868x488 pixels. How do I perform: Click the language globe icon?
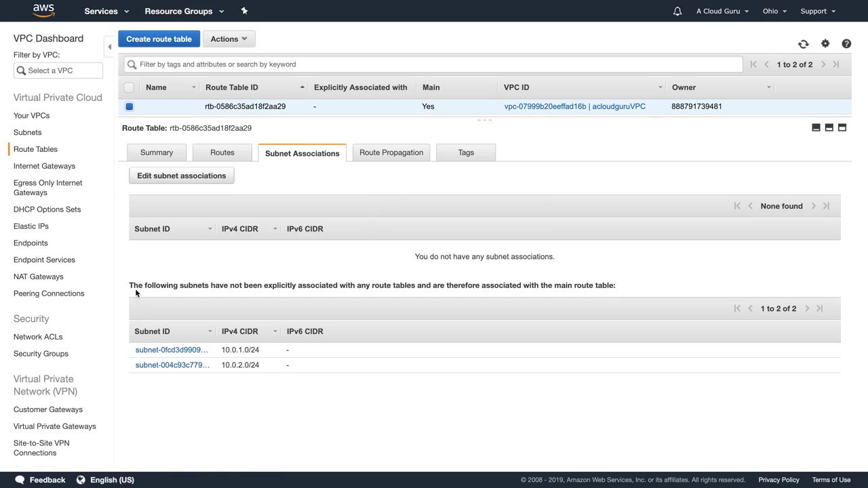click(81, 480)
